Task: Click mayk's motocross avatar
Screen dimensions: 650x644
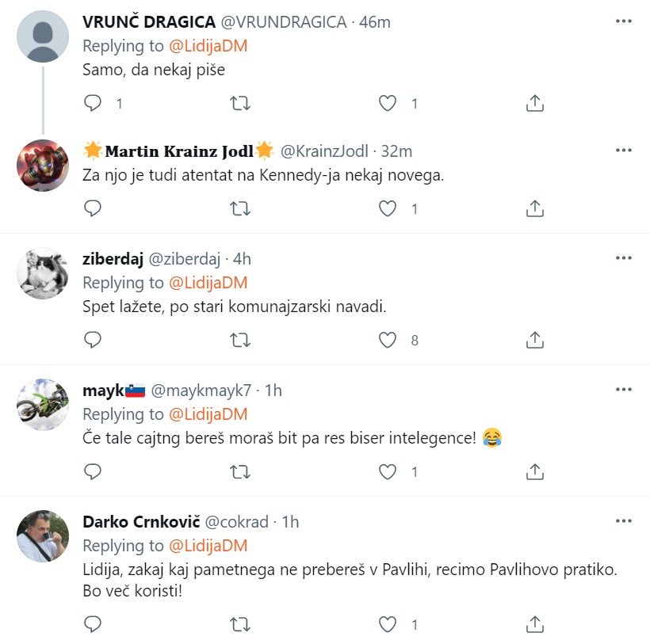Action: click(43, 405)
